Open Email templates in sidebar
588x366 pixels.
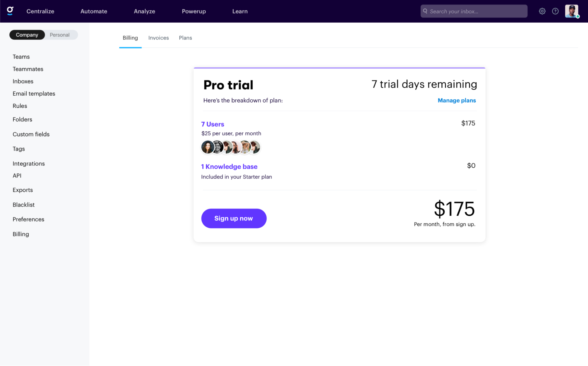(34, 93)
